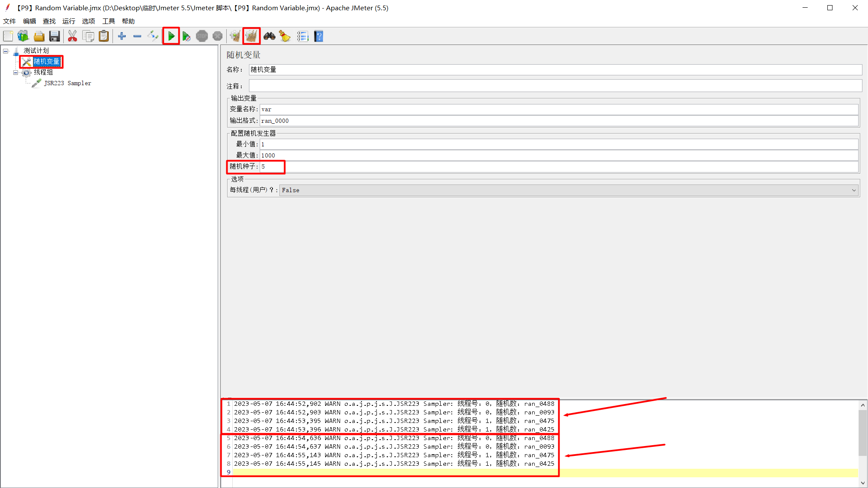
Task: Click the log panel scrollbar up arrow
Action: [x=863, y=405]
